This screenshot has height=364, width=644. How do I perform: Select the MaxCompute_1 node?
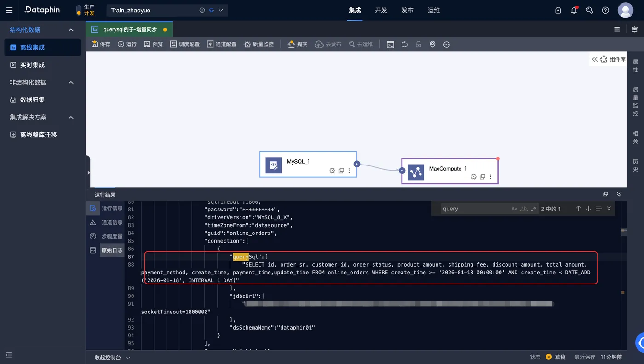click(450, 171)
